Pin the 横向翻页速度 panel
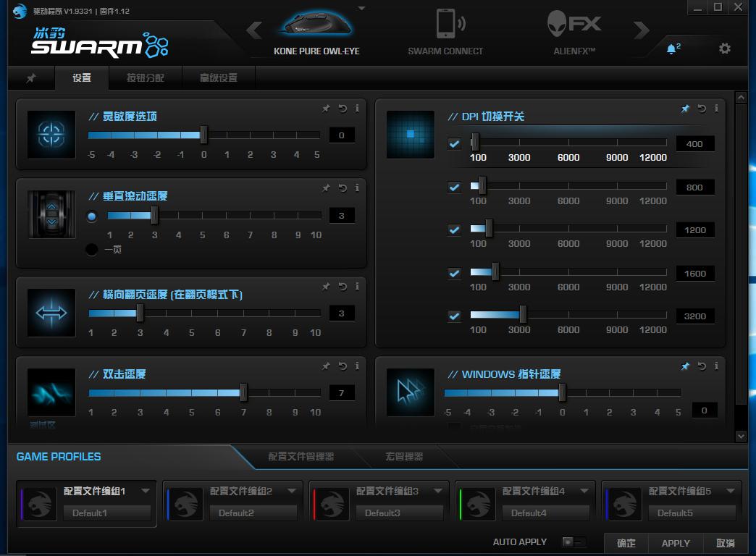Viewport: 756px width, 556px height. click(327, 287)
